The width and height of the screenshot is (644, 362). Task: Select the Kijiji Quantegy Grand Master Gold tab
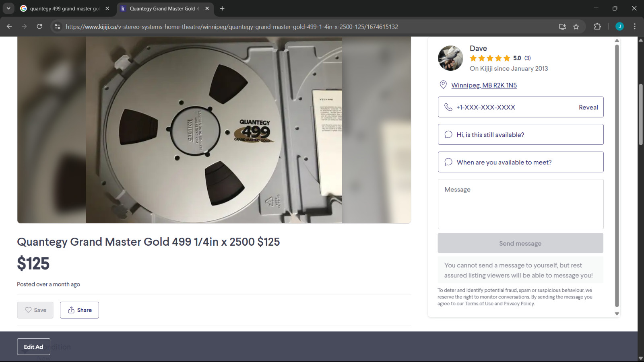pos(165,8)
